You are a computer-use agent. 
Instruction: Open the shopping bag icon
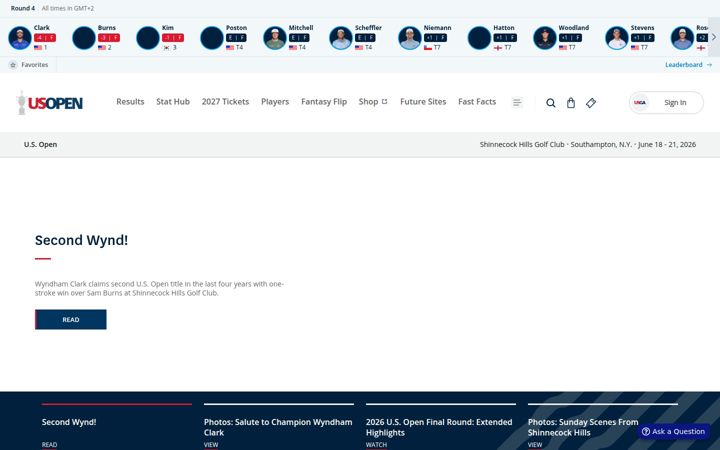coord(571,103)
